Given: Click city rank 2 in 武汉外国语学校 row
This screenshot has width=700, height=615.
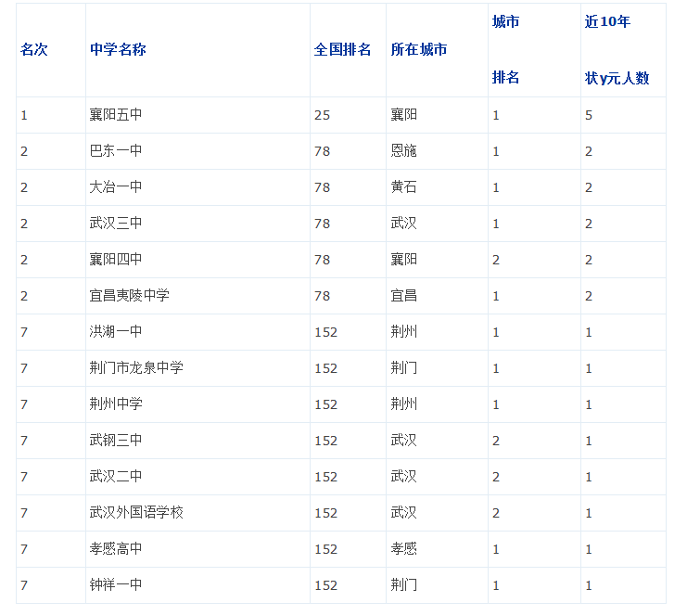Looking at the screenshot, I should [496, 513].
